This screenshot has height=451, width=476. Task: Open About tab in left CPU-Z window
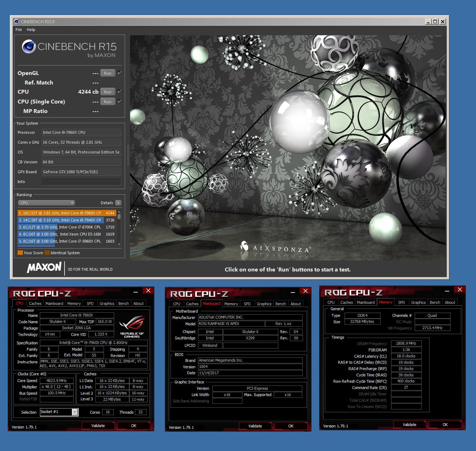coord(138,303)
